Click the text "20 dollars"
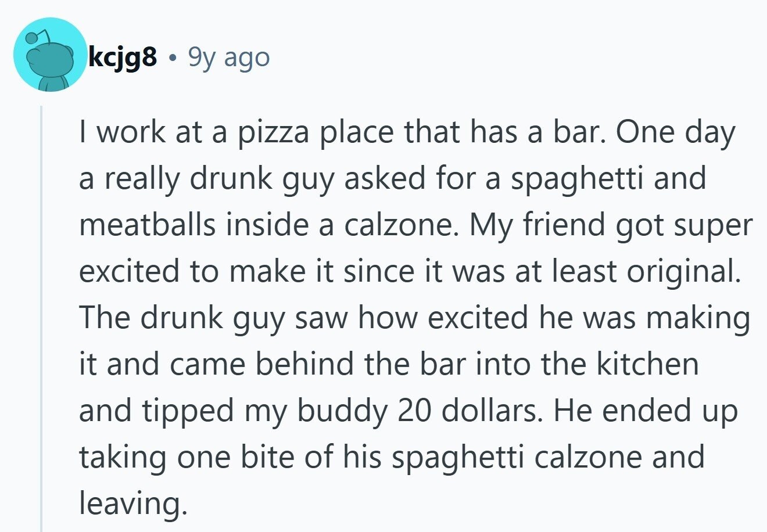Viewport: 767px width, 532px height. 471,411
